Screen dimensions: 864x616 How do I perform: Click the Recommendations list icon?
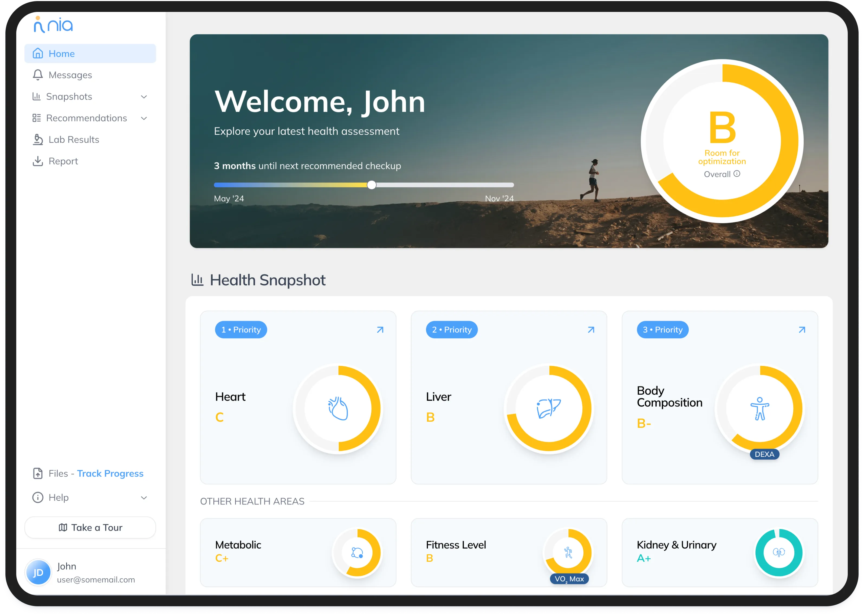pos(37,118)
